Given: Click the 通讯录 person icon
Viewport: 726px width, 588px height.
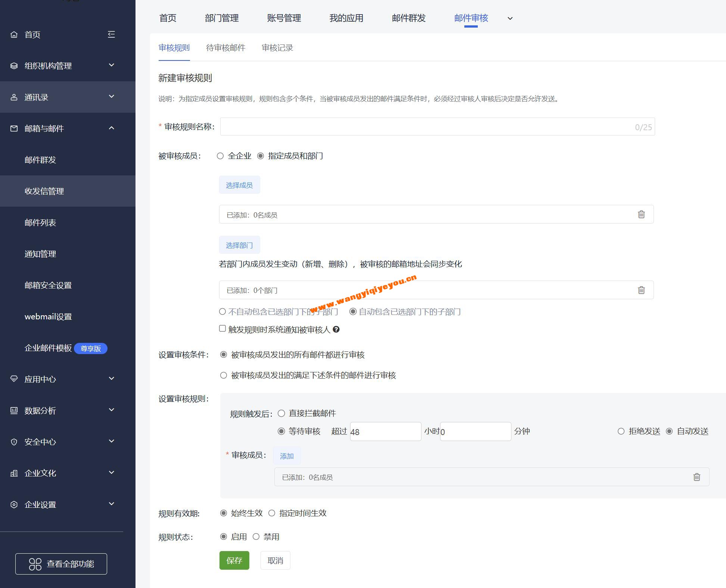Looking at the screenshot, I should point(14,97).
